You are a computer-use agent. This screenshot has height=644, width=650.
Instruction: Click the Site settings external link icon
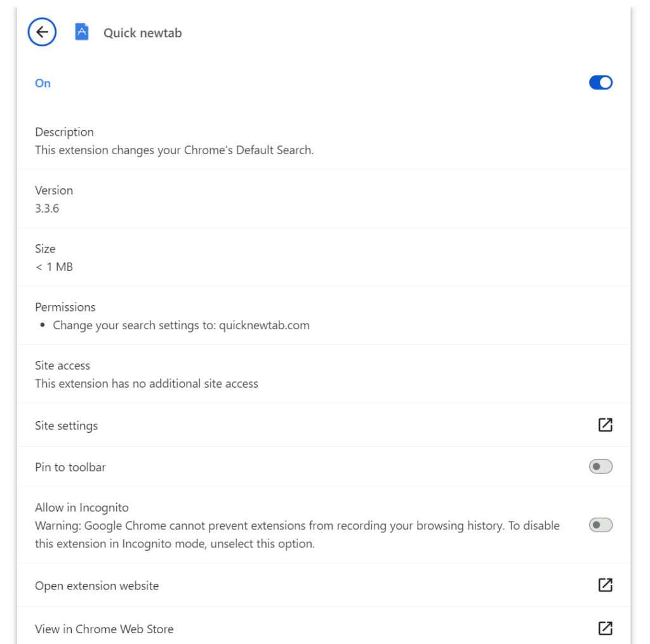[x=605, y=425]
